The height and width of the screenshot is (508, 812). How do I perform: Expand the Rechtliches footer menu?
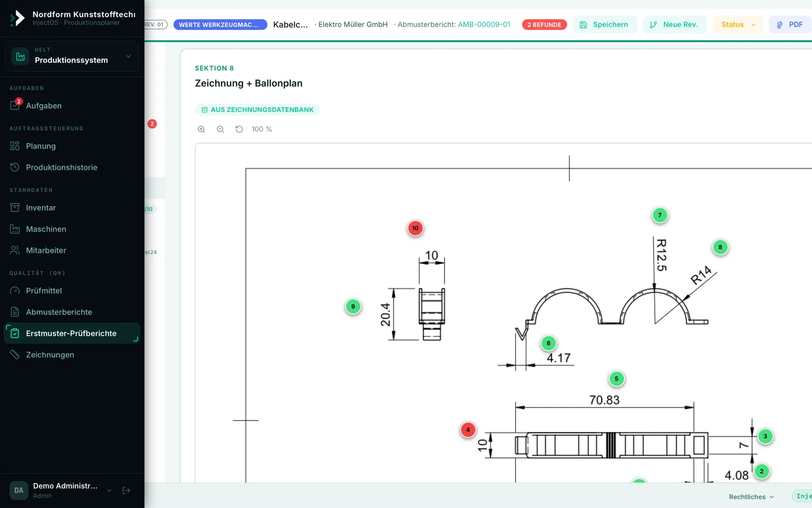click(751, 497)
